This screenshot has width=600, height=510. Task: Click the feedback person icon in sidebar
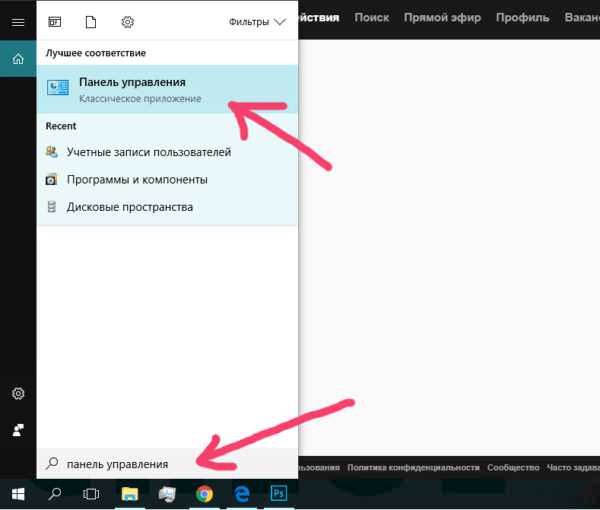[x=18, y=430]
